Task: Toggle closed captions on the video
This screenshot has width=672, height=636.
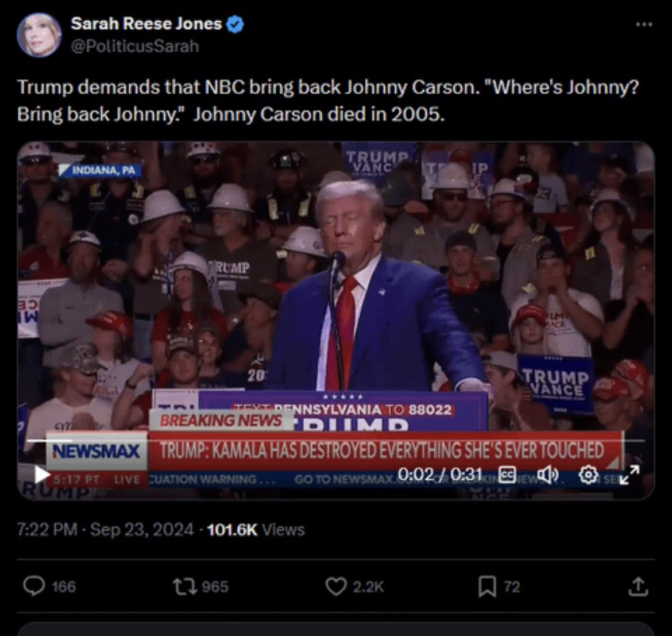Action: (x=507, y=475)
